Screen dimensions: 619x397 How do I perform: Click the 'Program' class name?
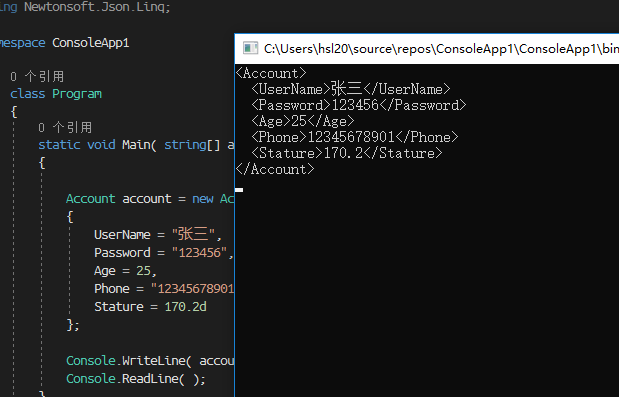[77, 94]
